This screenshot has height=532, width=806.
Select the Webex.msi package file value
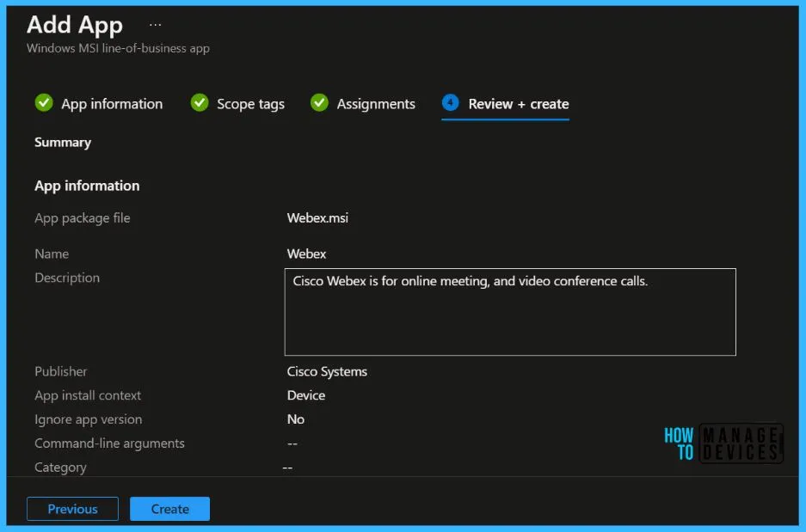(317, 217)
